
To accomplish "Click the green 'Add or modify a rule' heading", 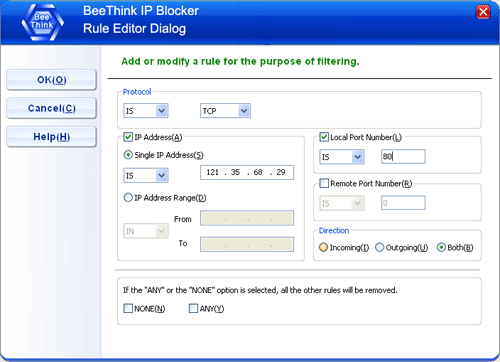I will 240,62.
